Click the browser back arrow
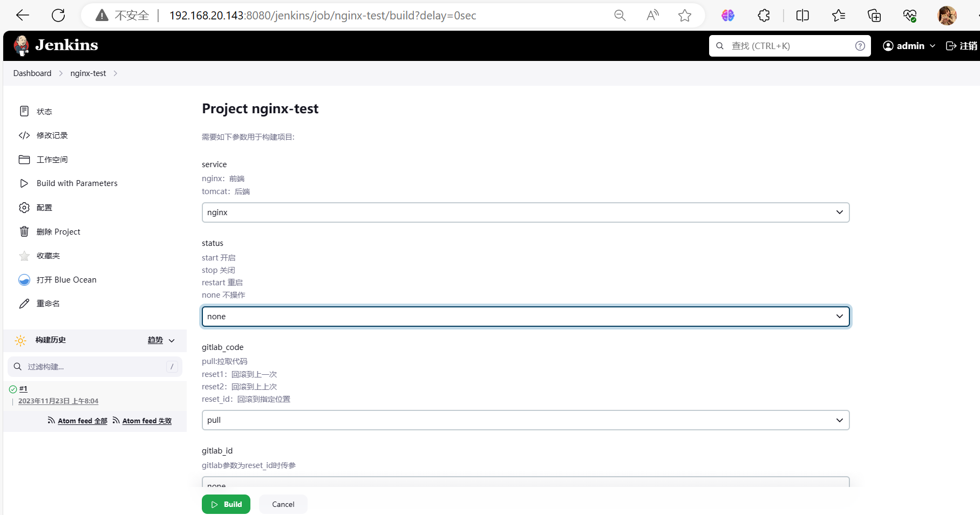 23,16
